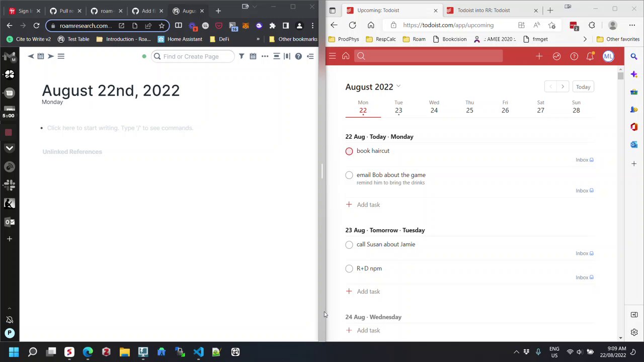Open the Roam help icon
This screenshot has width=644, height=362.
click(x=298, y=56)
